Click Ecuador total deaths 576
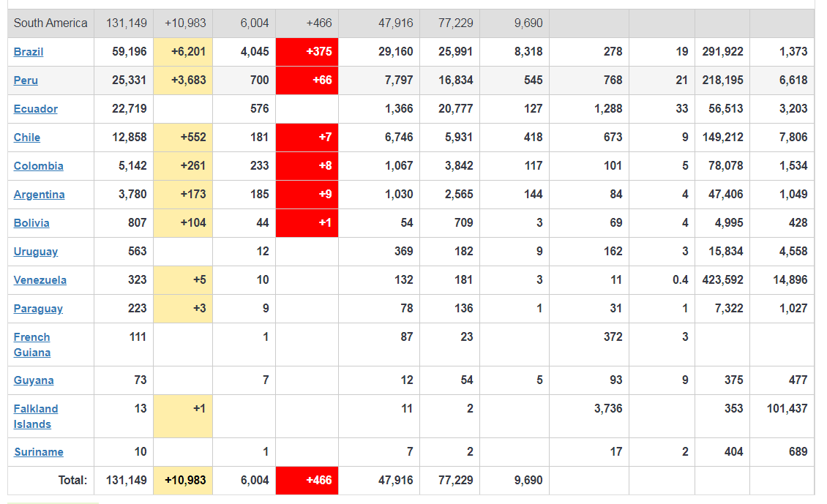Screen dimensions: 827x504 (260, 108)
